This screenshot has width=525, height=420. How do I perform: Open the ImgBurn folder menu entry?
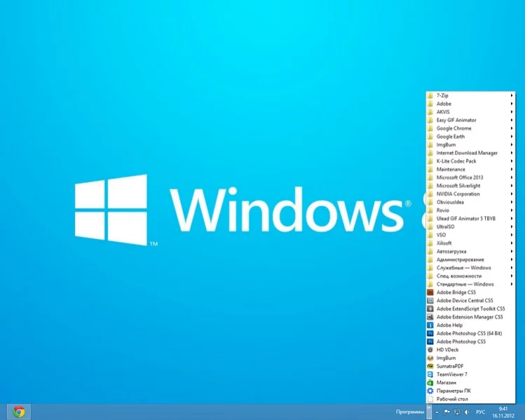tap(470, 144)
